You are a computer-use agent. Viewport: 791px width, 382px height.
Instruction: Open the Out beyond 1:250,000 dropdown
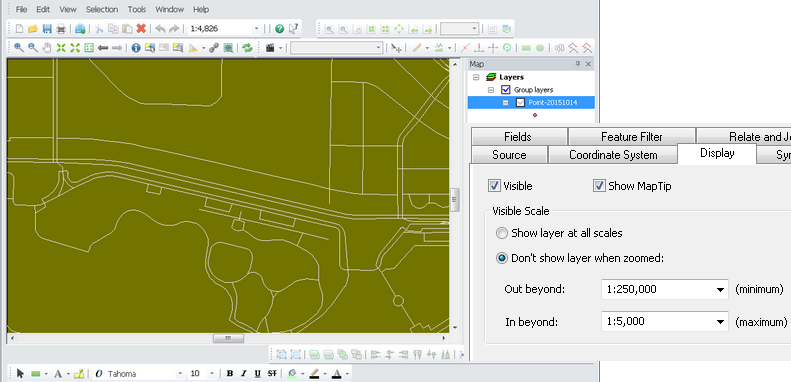[x=720, y=290]
